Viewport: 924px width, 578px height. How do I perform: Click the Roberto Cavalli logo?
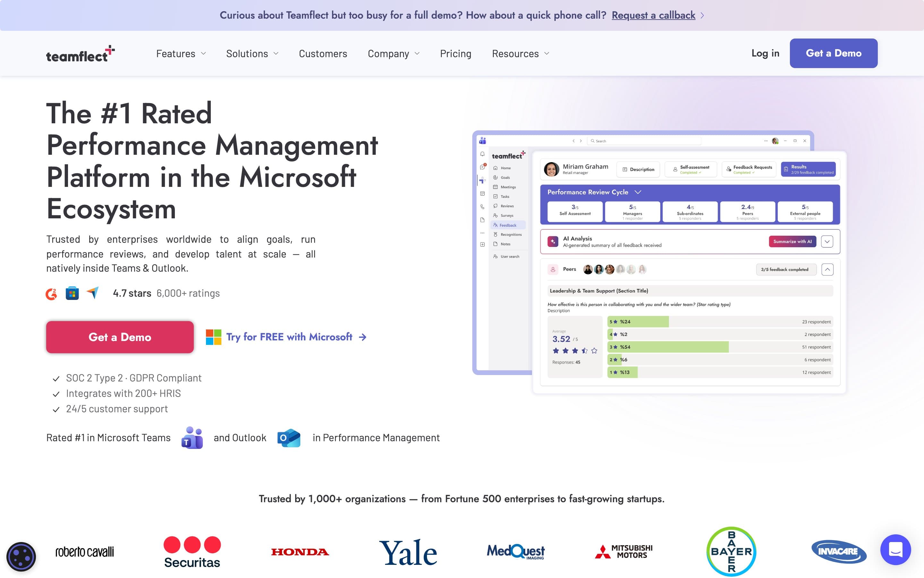(84, 552)
